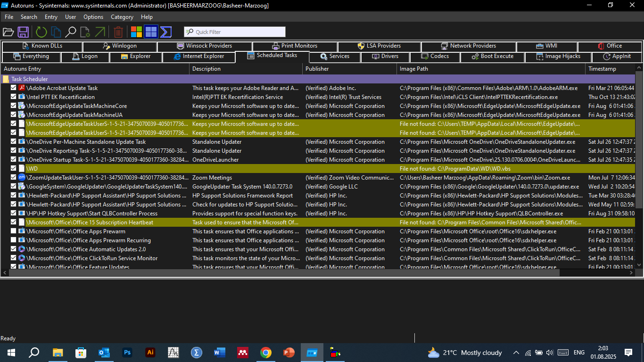Click the Delete (trash) toolbar icon
This screenshot has width=644, height=362.
pyautogui.click(x=118, y=32)
